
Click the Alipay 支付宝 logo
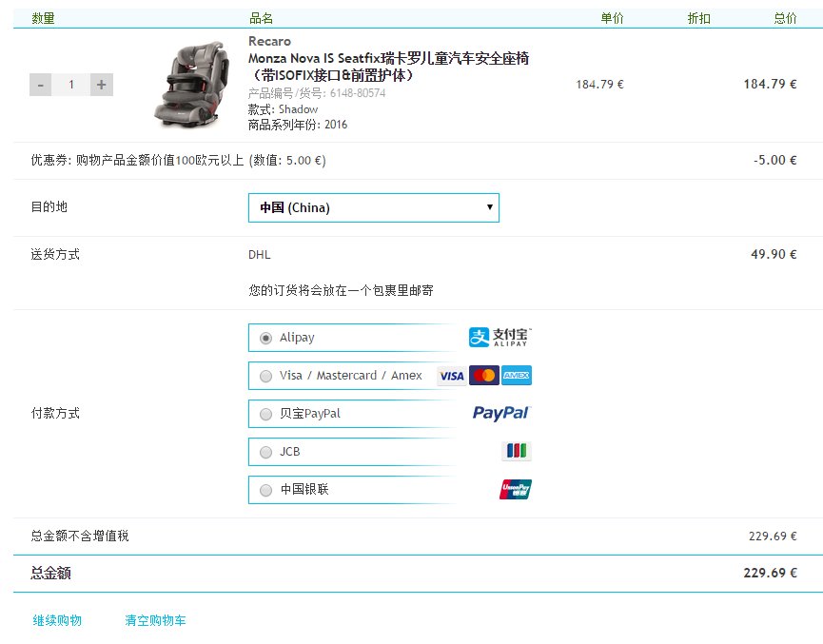tap(500, 337)
